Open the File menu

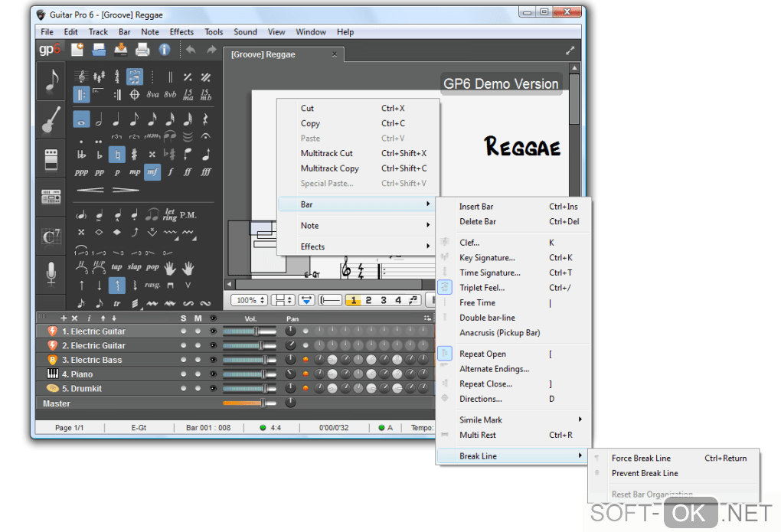coord(47,32)
